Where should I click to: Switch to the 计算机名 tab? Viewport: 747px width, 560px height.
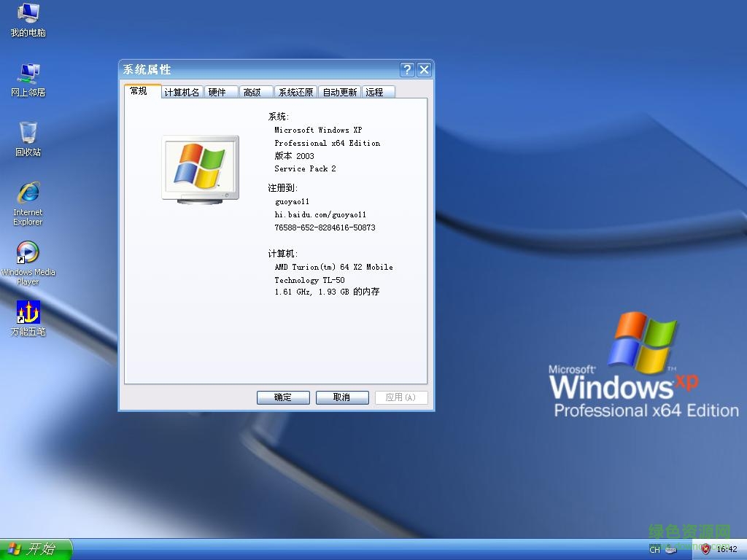(x=182, y=92)
